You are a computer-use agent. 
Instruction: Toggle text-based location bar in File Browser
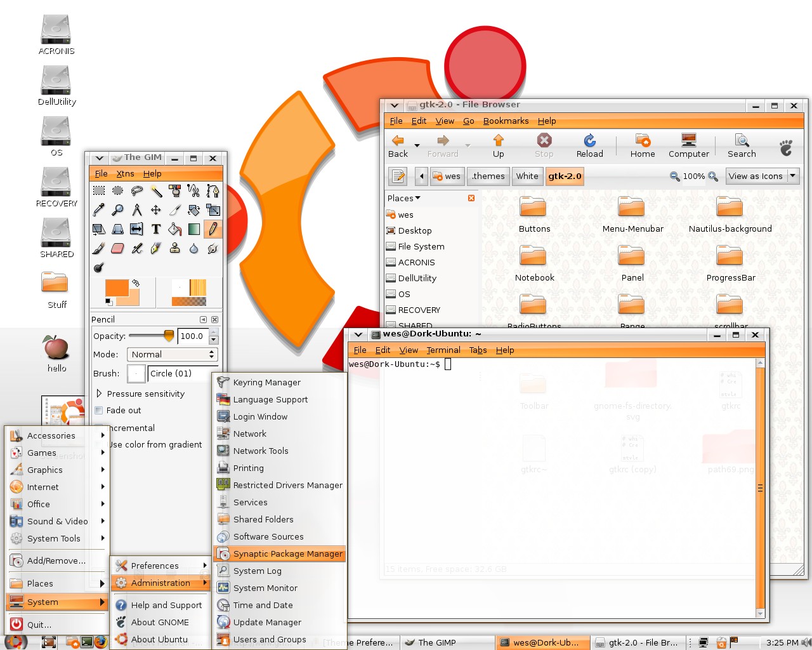pos(398,176)
